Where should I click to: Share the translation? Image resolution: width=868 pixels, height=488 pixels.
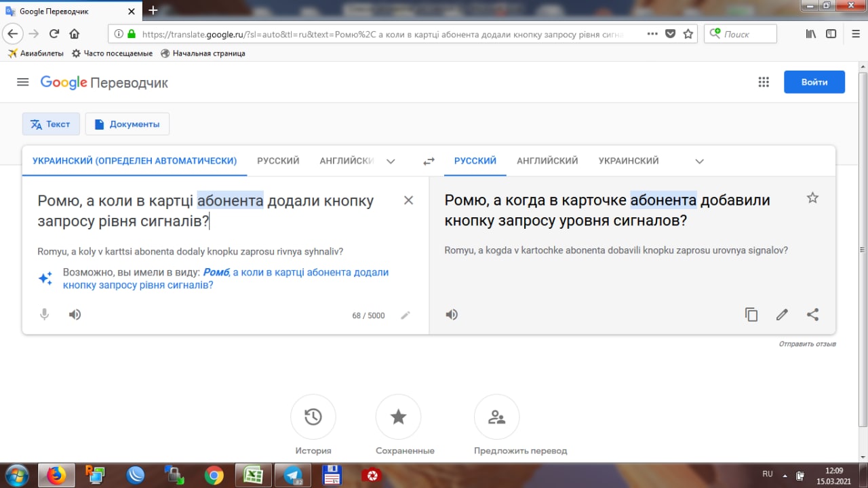[812, 314]
